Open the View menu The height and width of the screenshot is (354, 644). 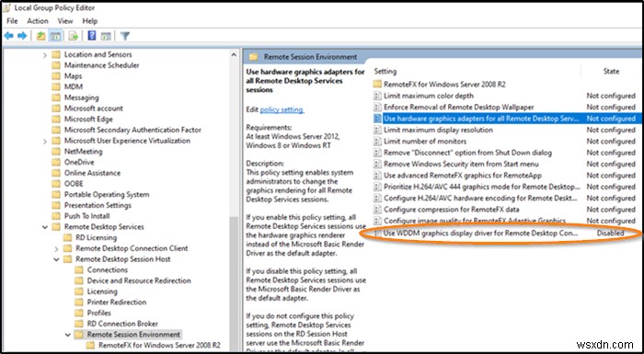65,21
